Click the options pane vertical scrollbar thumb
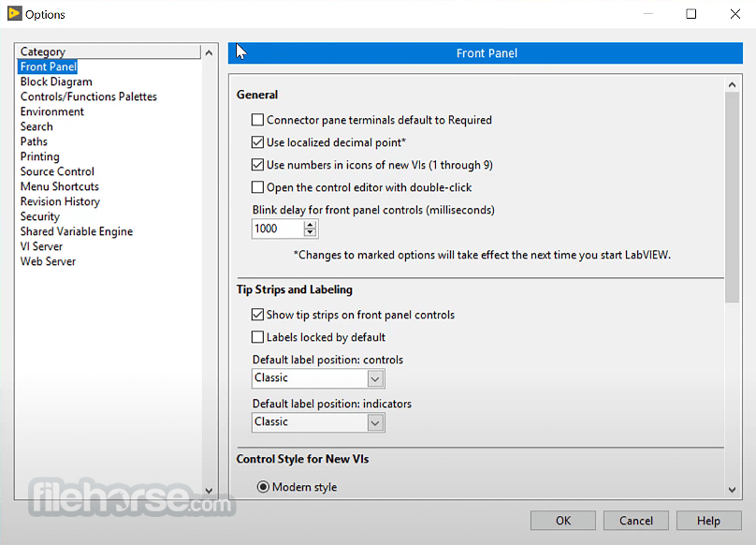This screenshot has width=756, height=545. coord(732,197)
